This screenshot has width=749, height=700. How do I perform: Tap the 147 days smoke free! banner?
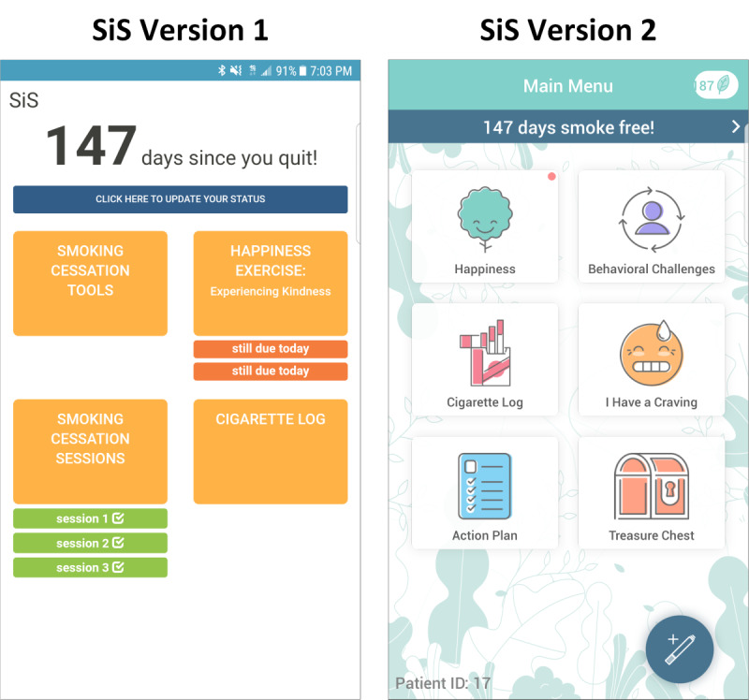(568, 126)
